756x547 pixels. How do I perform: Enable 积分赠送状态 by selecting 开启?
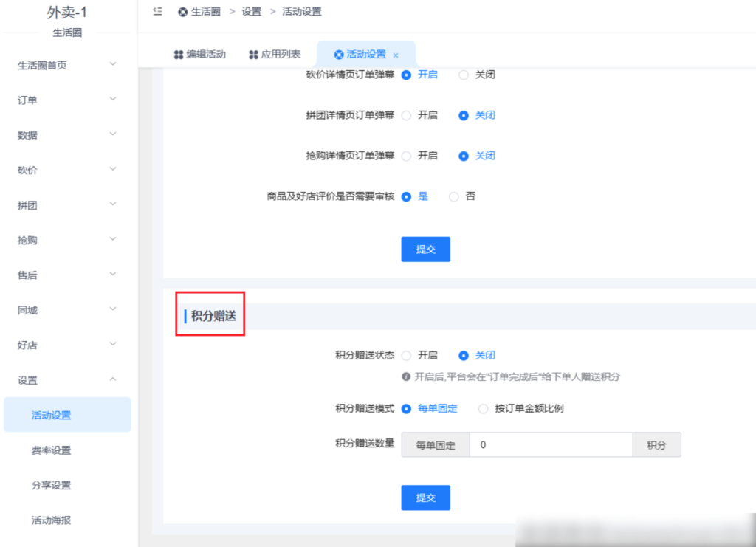tap(407, 355)
